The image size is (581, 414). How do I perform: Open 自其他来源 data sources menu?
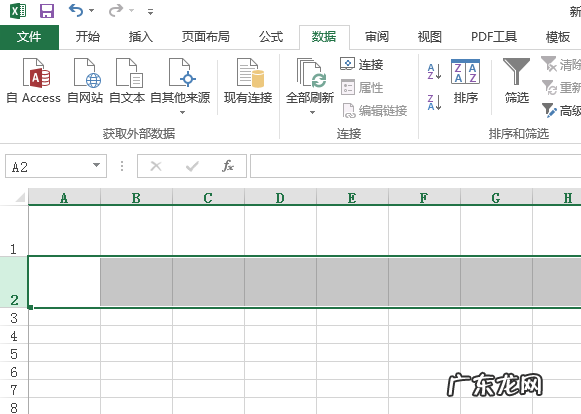coord(180,86)
